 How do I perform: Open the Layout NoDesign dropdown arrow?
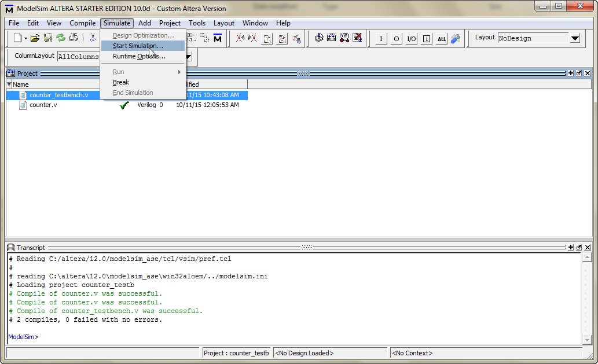click(575, 38)
